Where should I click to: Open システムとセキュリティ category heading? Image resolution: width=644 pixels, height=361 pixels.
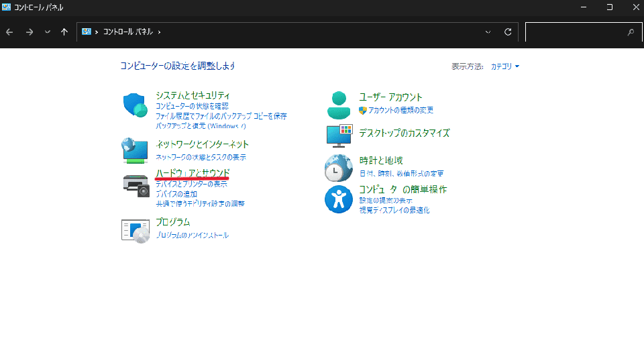193,95
